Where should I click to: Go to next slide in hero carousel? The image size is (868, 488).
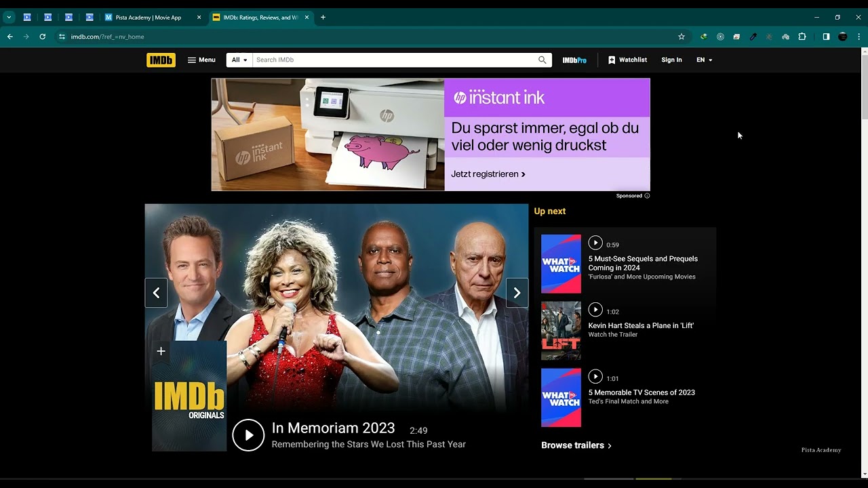tap(517, 293)
